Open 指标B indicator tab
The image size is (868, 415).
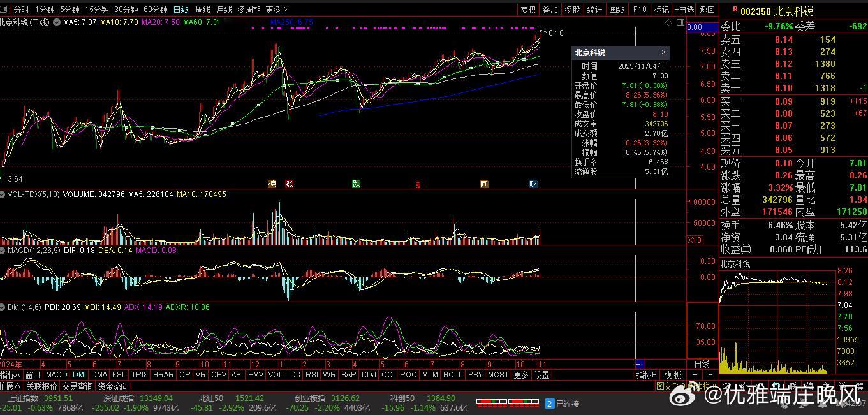point(646,375)
